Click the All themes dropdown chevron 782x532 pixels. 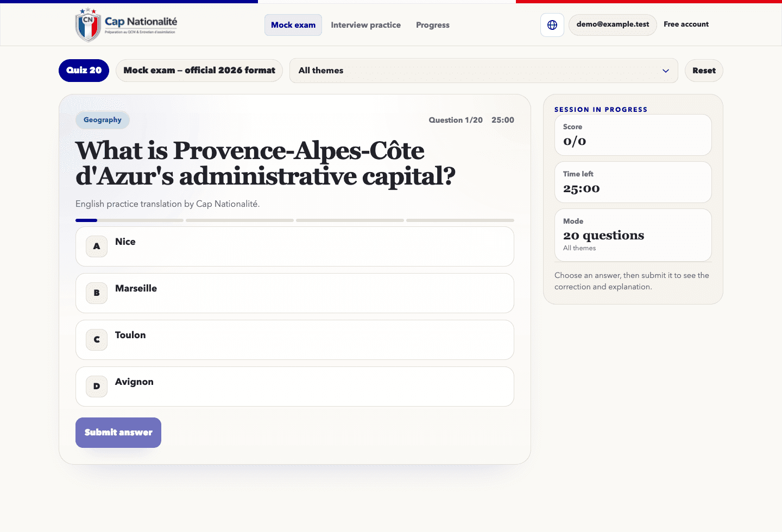666,71
